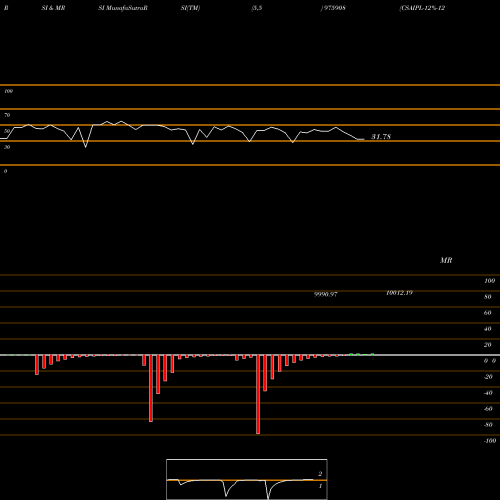Click the current RSI value "31.78"
The width and height of the screenshot is (500, 500).
[381, 136]
